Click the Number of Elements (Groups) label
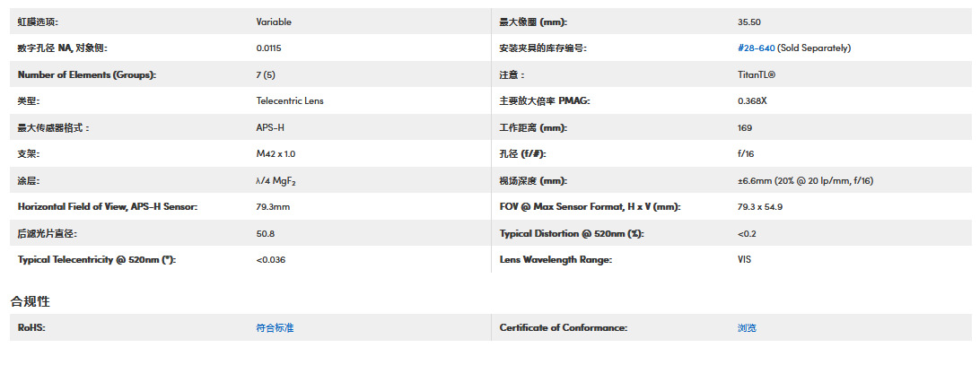 coord(86,75)
